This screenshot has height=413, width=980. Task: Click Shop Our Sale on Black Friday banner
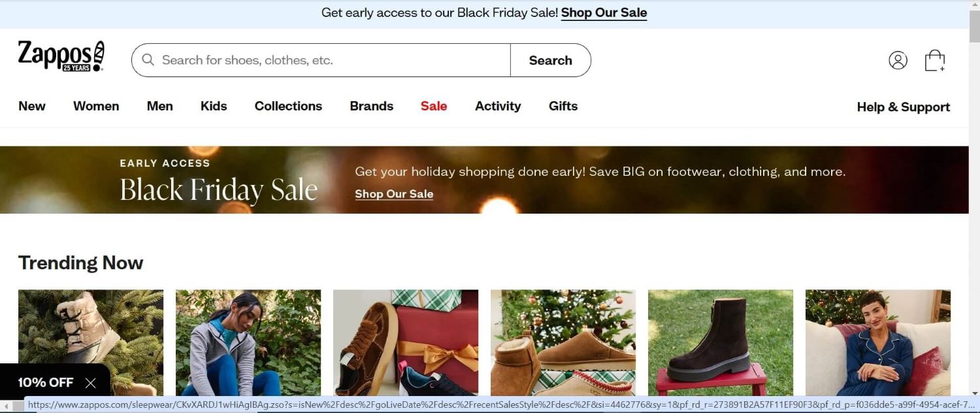pyautogui.click(x=394, y=194)
